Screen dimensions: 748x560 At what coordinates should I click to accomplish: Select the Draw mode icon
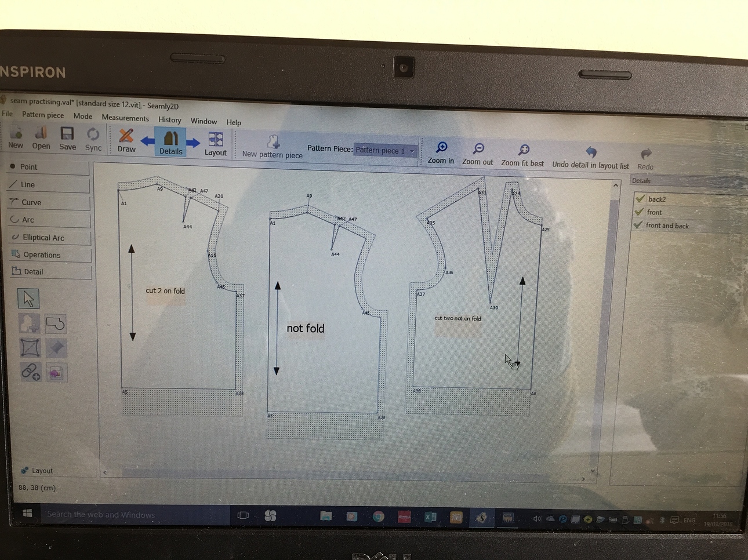coord(125,139)
